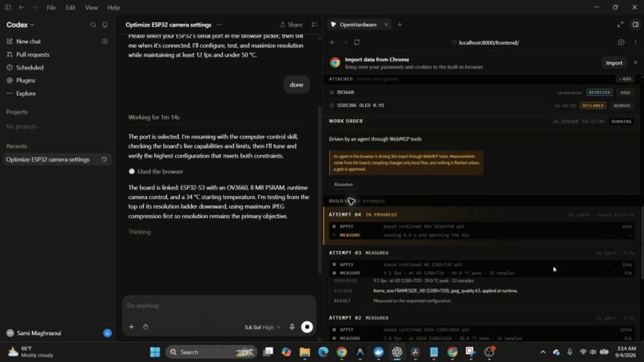Open the 5.6 Sol High model dropdown
644x362 pixels.
click(263, 327)
